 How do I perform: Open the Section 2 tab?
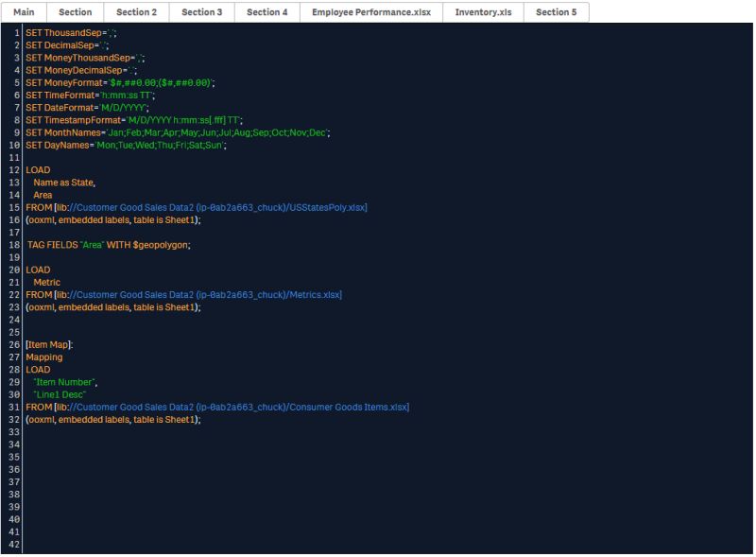(x=75, y=12)
